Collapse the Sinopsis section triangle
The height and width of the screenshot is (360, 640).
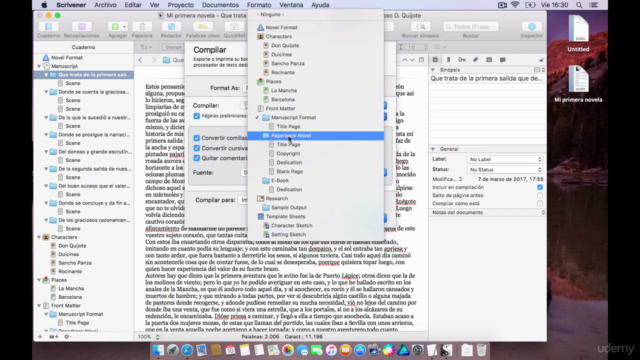tap(433, 70)
